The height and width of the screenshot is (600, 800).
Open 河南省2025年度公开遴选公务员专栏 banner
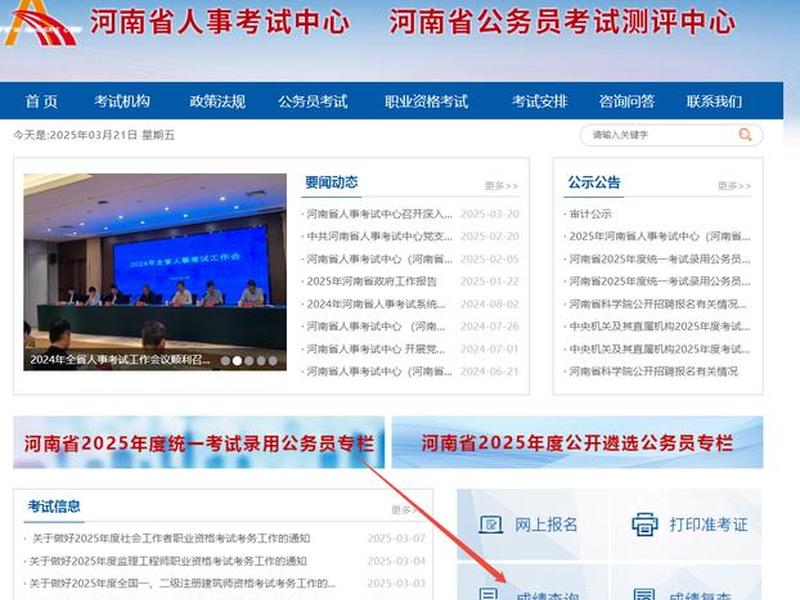pos(578,442)
